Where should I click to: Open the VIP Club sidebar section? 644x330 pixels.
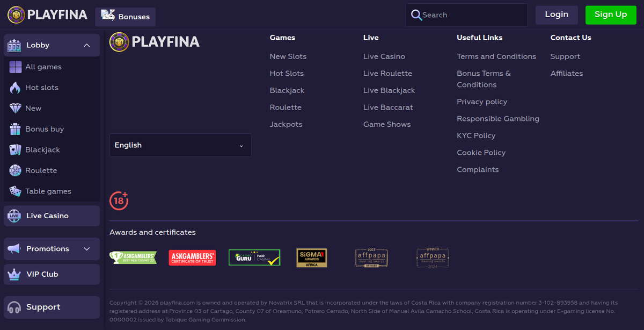pyautogui.click(x=52, y=275)
